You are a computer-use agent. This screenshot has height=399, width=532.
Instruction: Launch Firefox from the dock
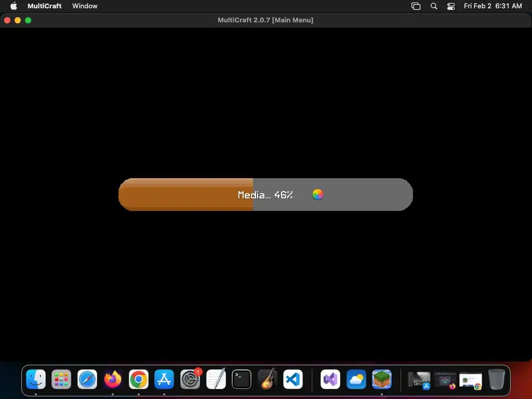coord(113,379)
